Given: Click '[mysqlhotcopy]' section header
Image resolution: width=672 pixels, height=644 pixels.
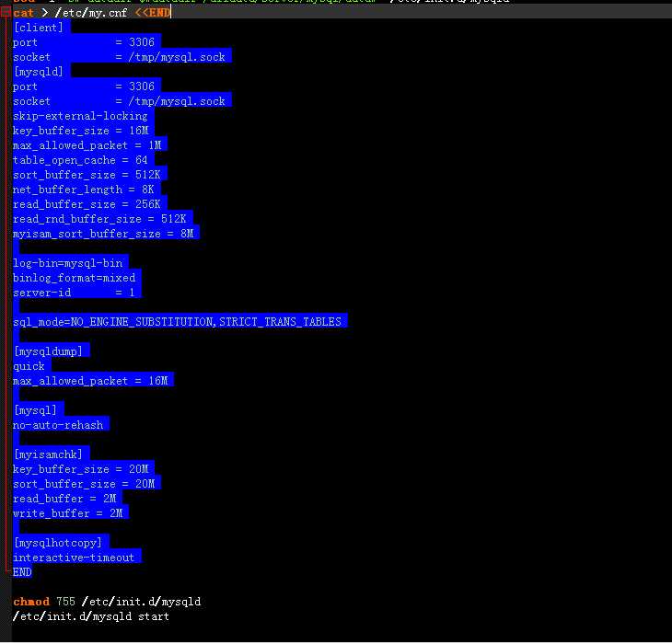Looking at the screenshot, I should click(58, 543).
